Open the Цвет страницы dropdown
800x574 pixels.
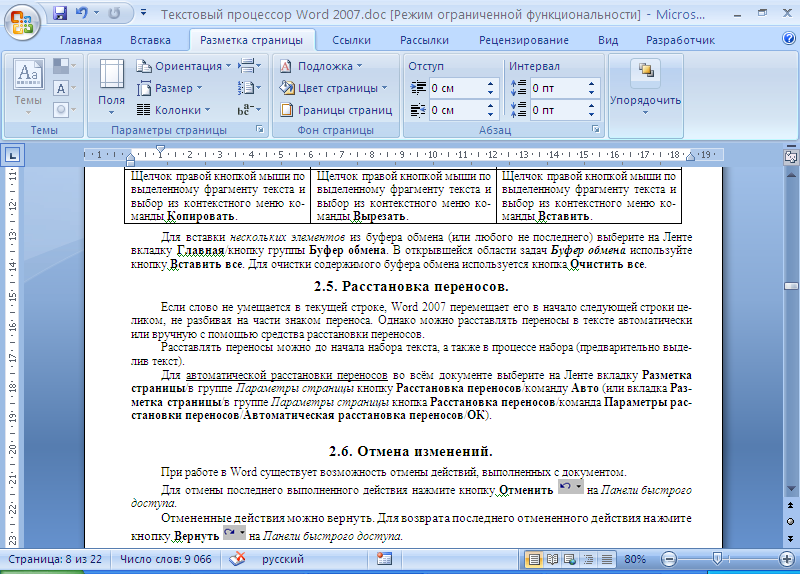pos(333,88)
